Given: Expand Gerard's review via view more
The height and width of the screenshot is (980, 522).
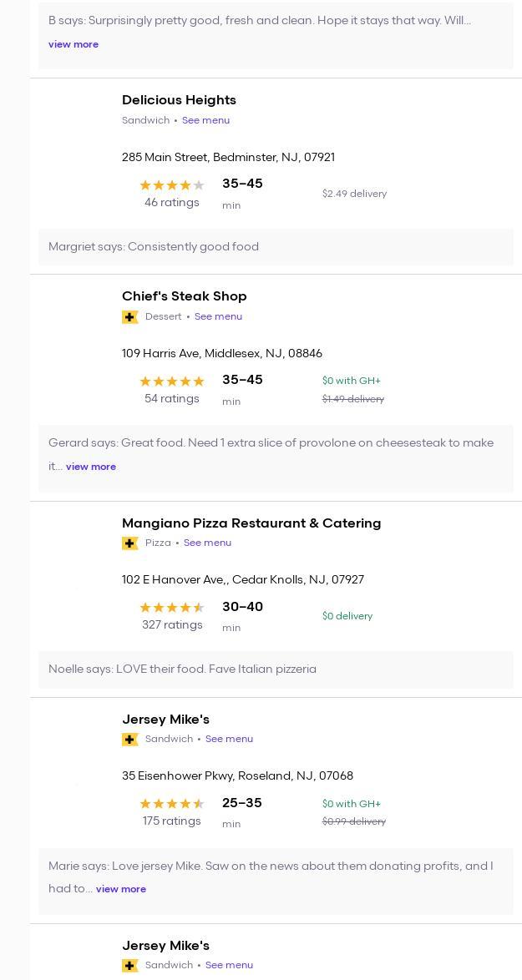Looking at the screenshot, I should click(91, 467).
